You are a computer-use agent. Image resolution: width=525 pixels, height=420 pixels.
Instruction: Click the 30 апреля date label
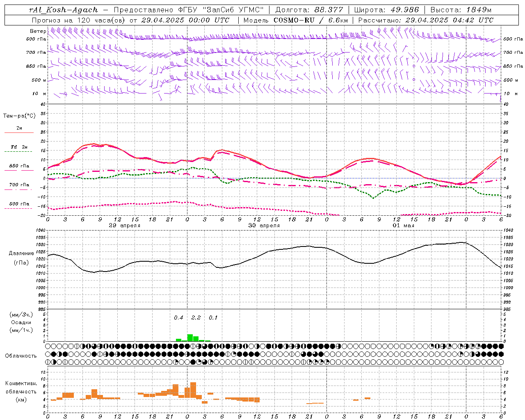point(264,226)
